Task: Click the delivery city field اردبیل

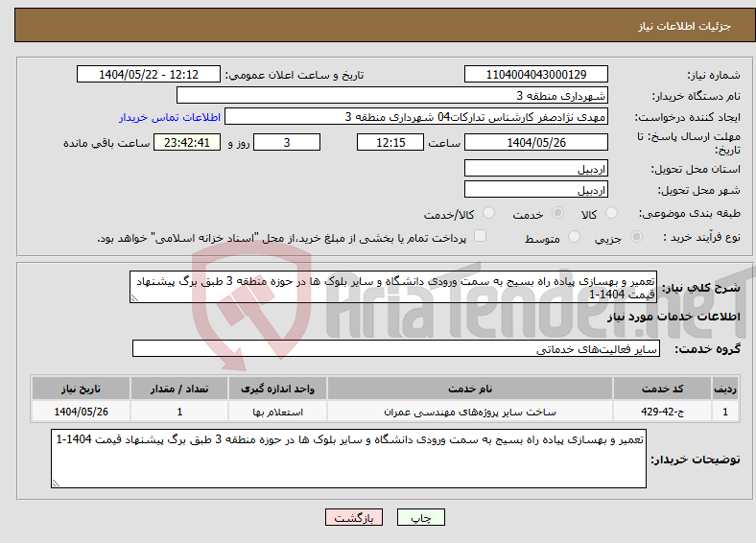Action: pos(536,189)
